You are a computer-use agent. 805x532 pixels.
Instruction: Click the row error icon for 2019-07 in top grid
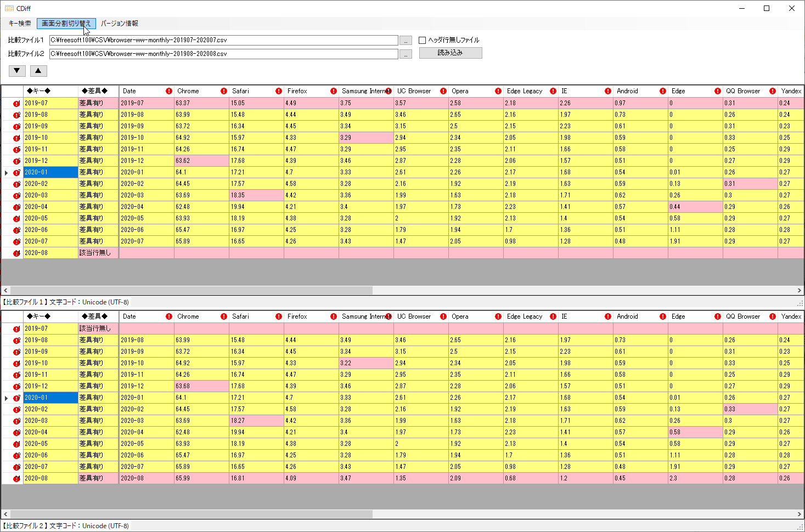point(16,103)
